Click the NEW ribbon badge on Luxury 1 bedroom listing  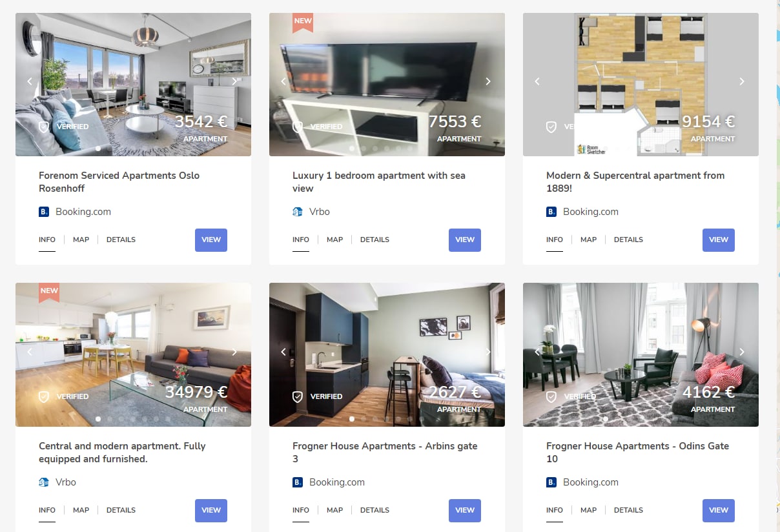[x=303, y=22]
